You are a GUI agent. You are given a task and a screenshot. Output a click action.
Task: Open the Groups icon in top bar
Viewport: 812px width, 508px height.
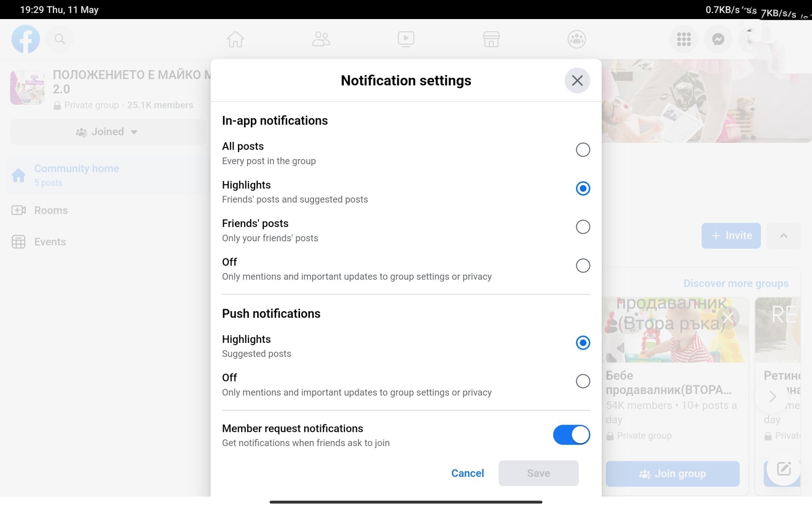[x=576, y=39]
